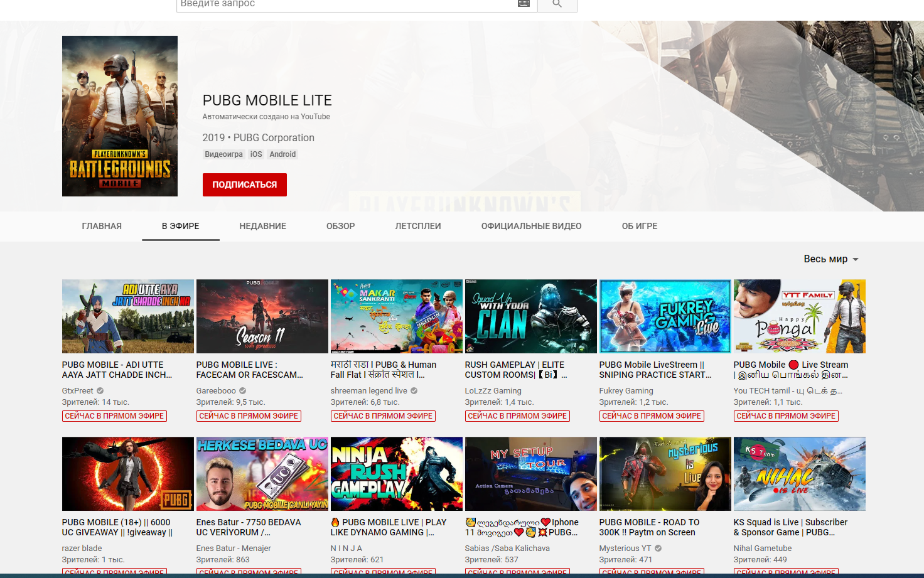Focus the search query input field
The width and height of the screenshot is (924, 578).
pos(345,4)
